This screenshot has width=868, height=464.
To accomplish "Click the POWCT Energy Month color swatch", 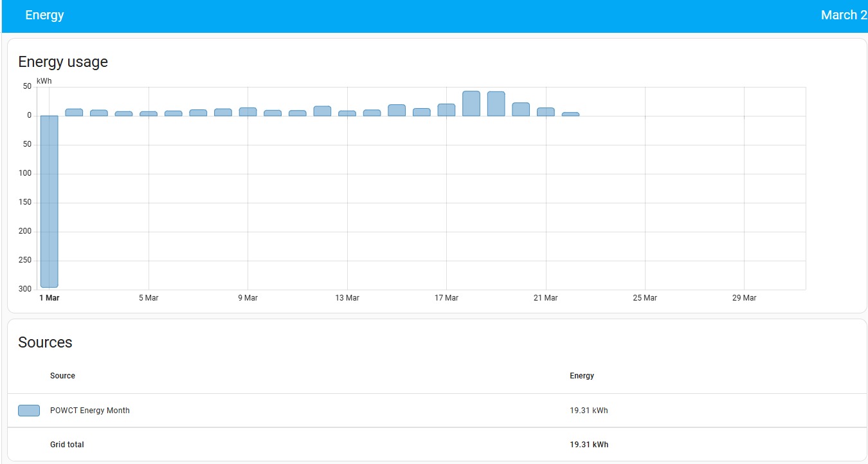I will (29, 411).
